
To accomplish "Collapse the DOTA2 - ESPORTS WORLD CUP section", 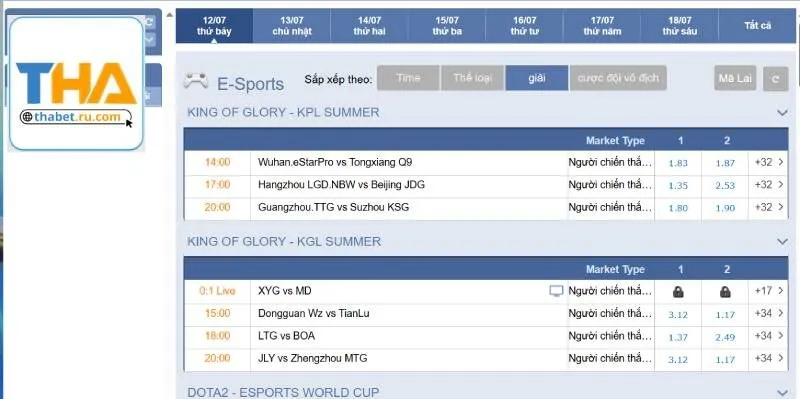I will pyautogui.click(x=782, y=392).
